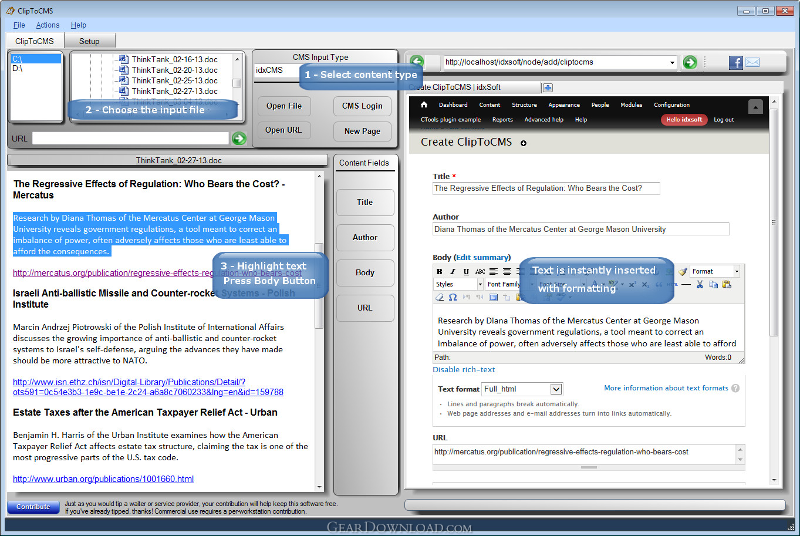
Task: Open the Drupal Modules menu item
Action: tap(631, 105)
